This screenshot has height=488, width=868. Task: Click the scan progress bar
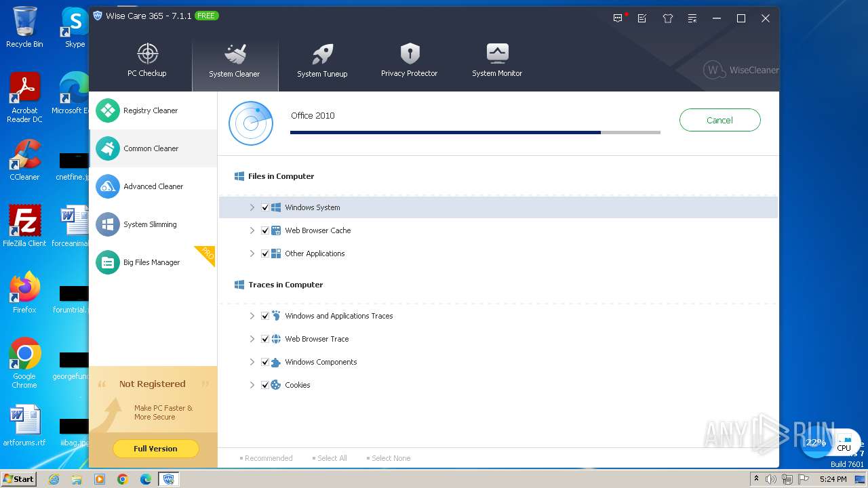pyautogui.click(x=475, y=132)
